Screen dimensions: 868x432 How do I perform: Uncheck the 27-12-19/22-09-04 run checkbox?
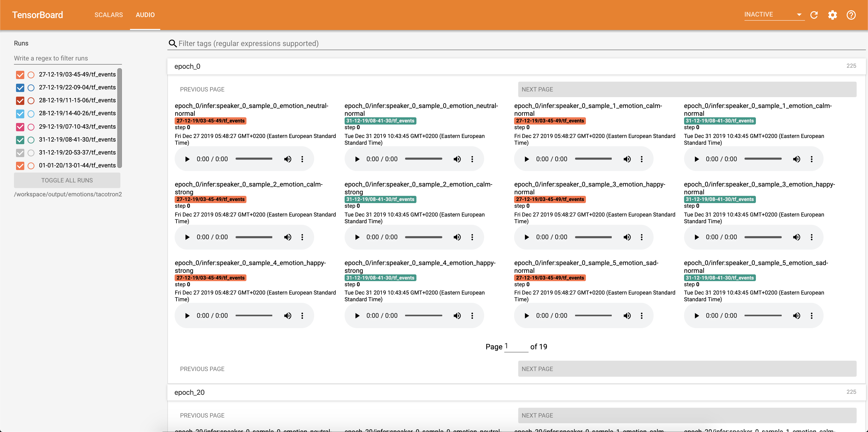(x=20, y=88)
